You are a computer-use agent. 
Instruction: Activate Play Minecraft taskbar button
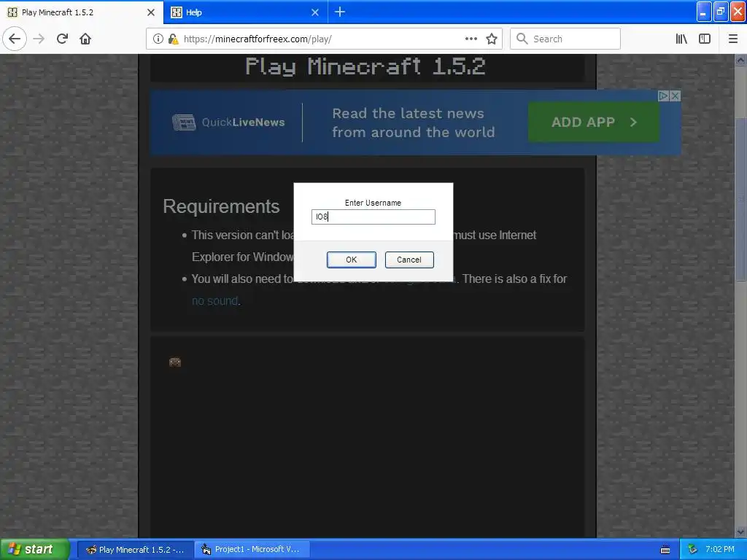pos(135,549)
